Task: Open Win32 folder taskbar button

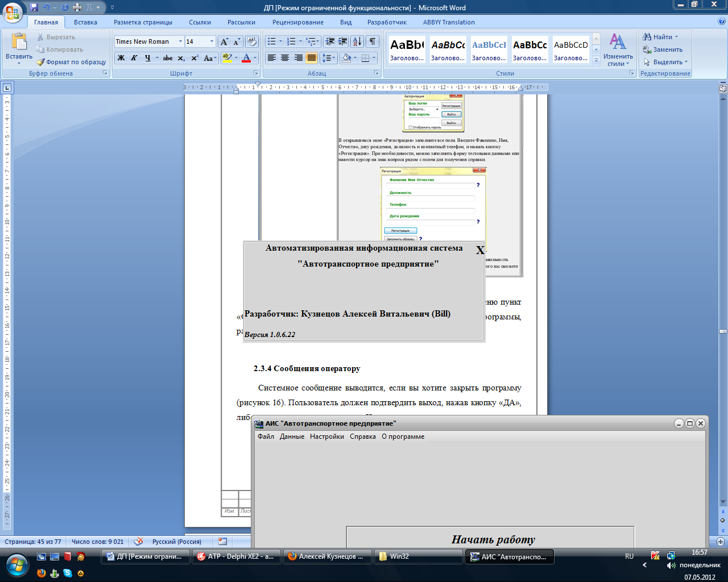Action: tap(418, 556)
